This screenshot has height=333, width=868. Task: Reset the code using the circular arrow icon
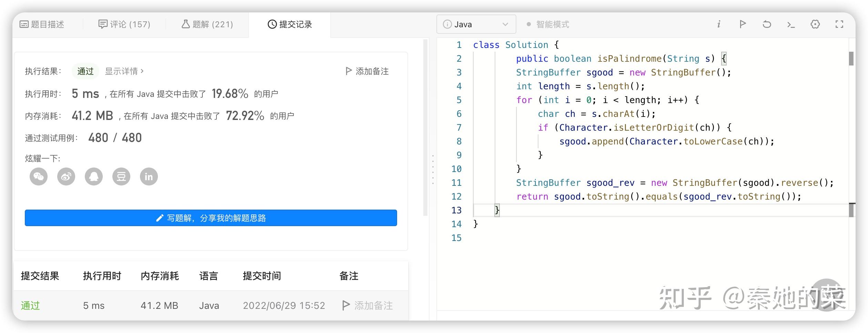tap(767, 24)
